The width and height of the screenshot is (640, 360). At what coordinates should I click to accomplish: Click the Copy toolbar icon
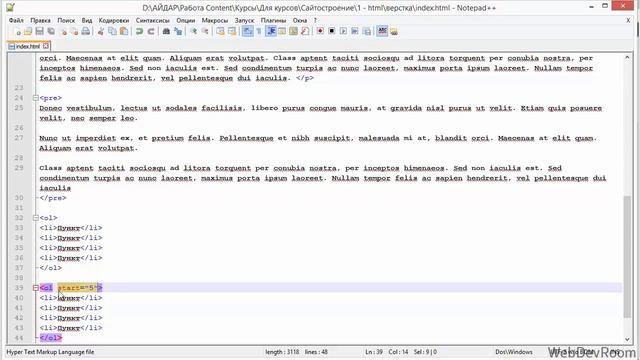point(112,31)
